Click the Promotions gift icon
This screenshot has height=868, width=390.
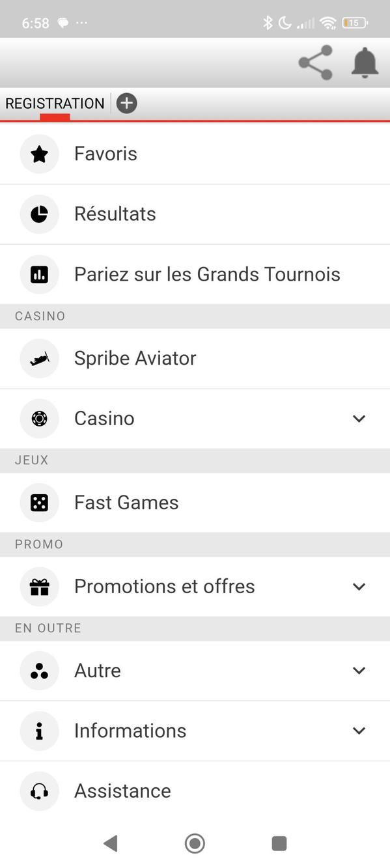(39, 586)
